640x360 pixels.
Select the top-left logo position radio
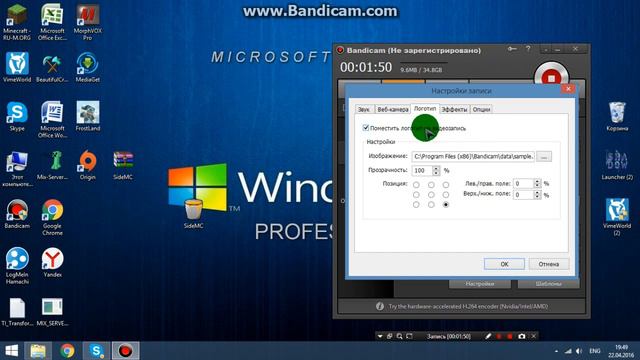(x=416, y=185)
